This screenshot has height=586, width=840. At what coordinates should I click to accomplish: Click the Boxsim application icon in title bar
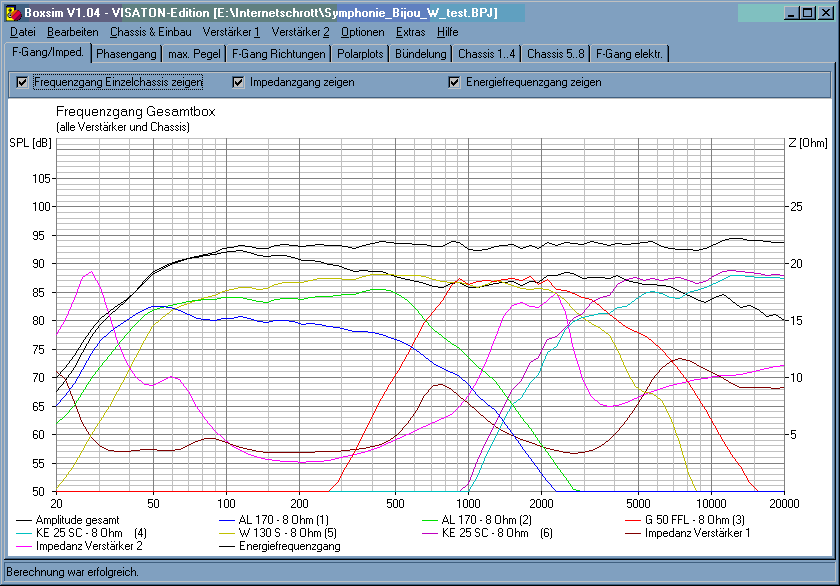coord(13,13)
